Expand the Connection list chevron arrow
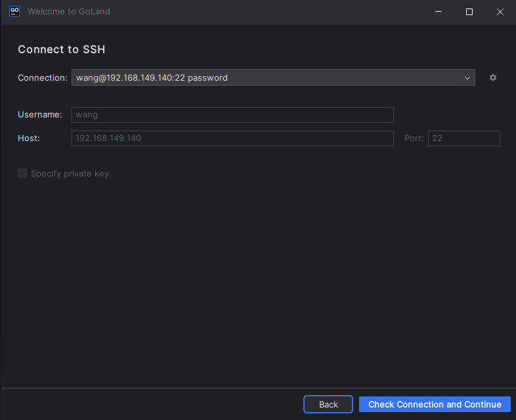Screen dimensions: 516x420 point(467,77)
